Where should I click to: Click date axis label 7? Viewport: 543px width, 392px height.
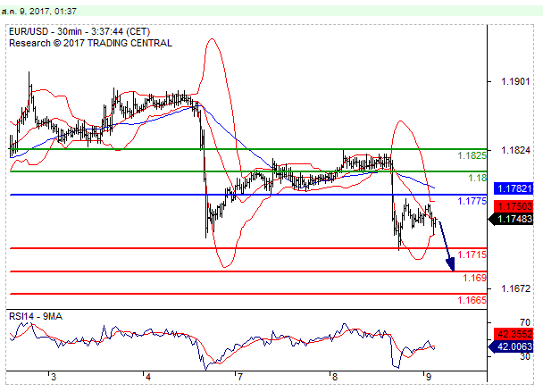tap(239, 377)
